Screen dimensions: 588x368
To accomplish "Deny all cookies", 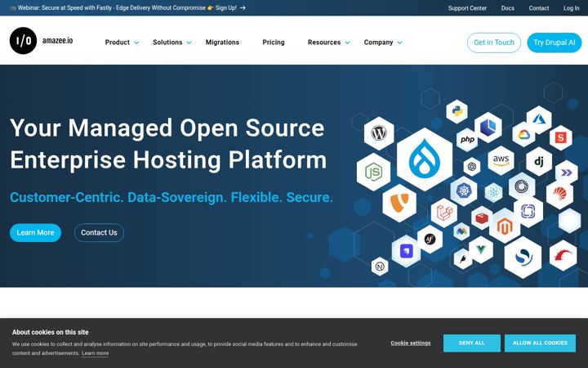I will (472, 343).
